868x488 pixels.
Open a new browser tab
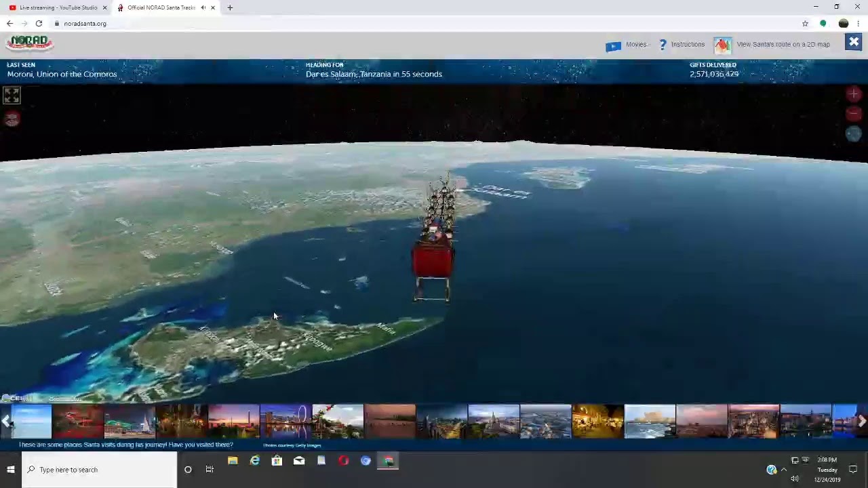(230, 7)
